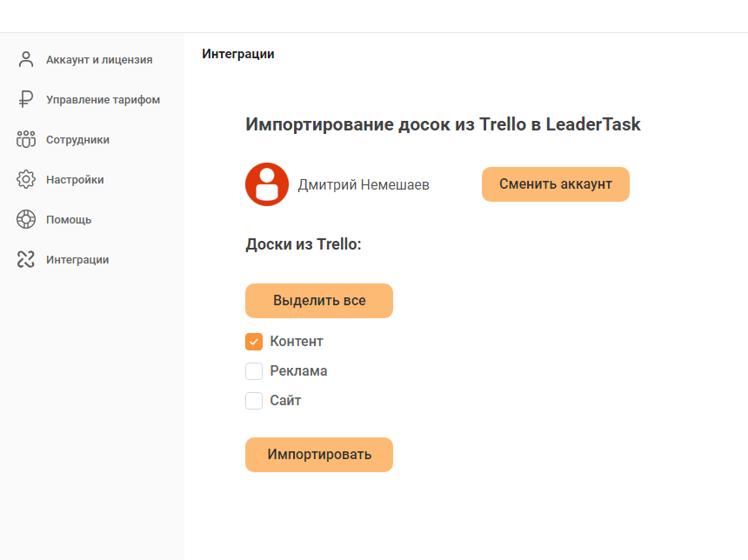Image resolution: width=748 pixels, height=560 pixels.
Task: Click the help lifebuoy icon
Action: tap(26, 219)
